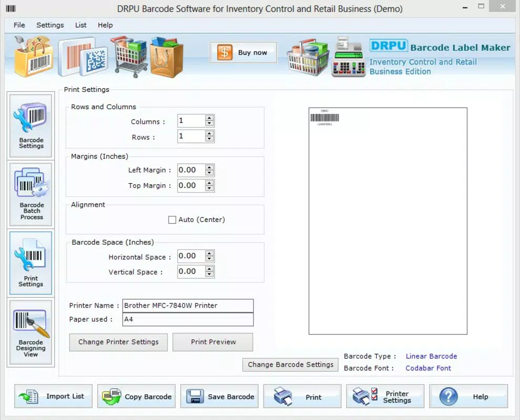
Task: Click the Printer Name text field
Action: pyautogui.click(x=188, y=306)
